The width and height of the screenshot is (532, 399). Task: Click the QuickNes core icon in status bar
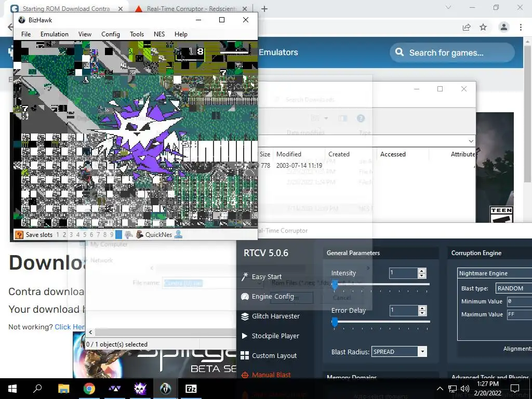click(139, 234)
